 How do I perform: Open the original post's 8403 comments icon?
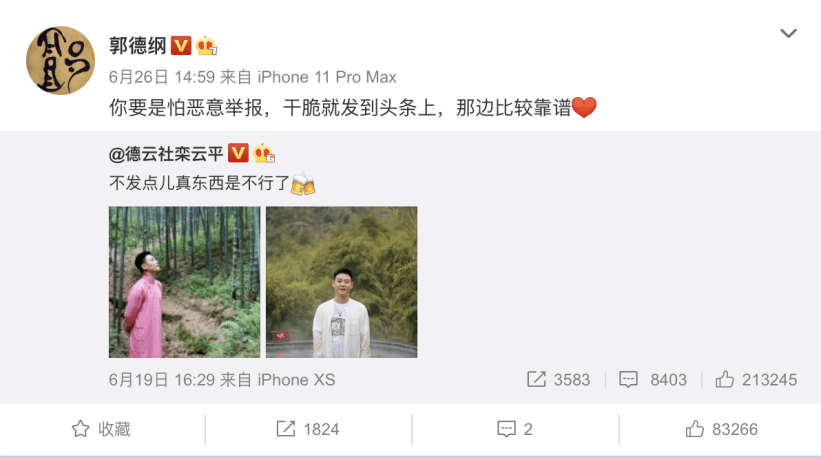coord(652,380)
